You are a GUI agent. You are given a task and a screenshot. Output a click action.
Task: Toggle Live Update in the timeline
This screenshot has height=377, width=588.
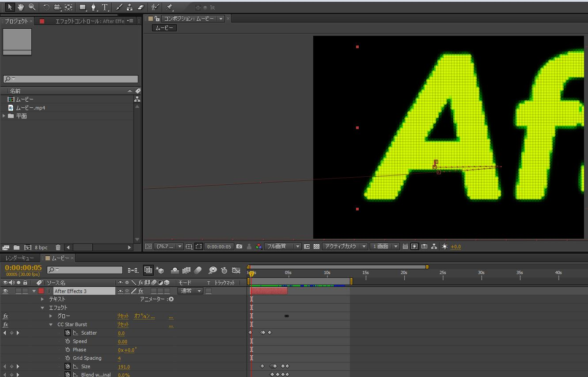click(x=148, y=270)
